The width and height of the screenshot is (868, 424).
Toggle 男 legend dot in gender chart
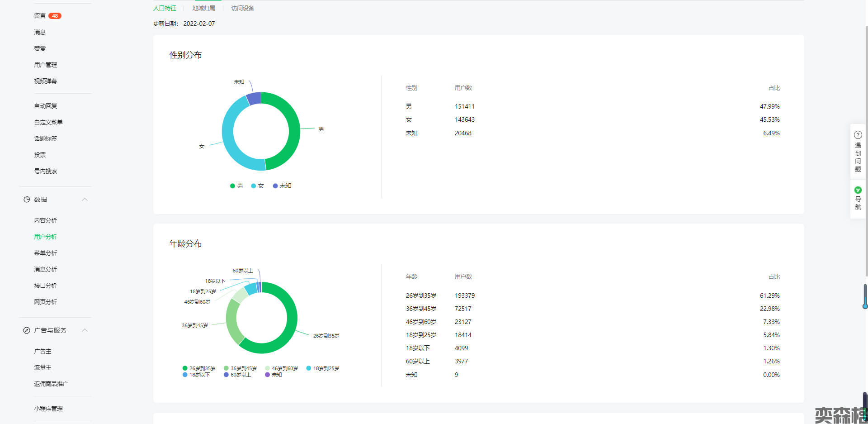coord(232,186)
